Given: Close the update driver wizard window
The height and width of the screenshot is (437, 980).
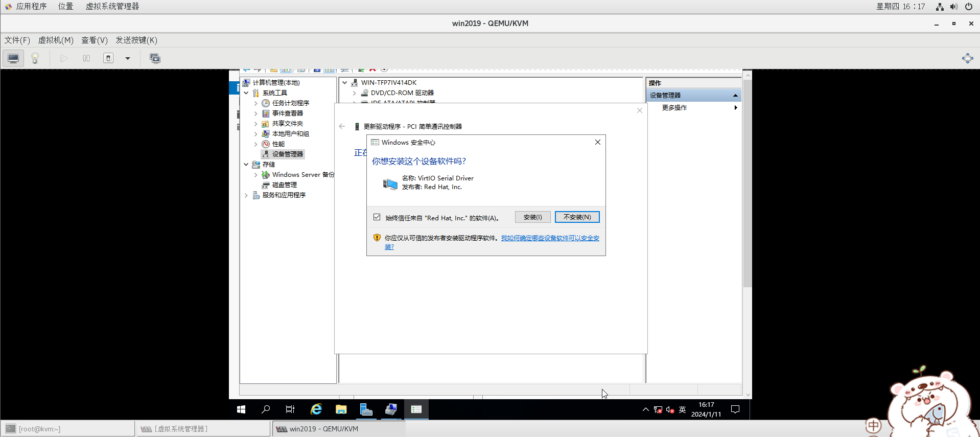Looking at the screenshot, I should [x=639, y=110].
